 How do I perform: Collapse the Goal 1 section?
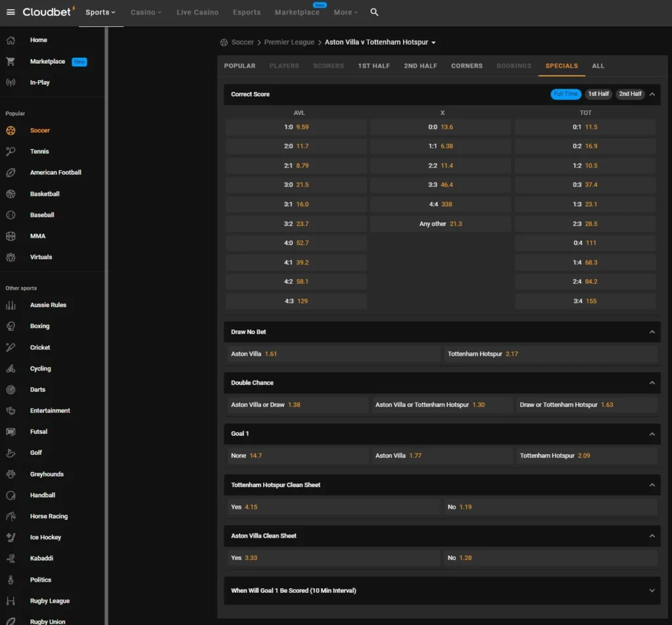[x=652, y=434]
